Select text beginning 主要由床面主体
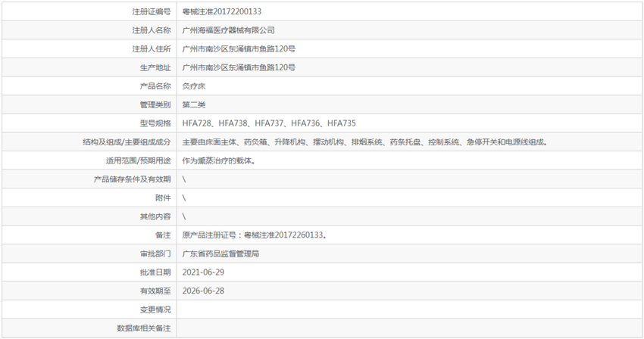Viewport: 644px width, 339px height. tap(364, 142)
